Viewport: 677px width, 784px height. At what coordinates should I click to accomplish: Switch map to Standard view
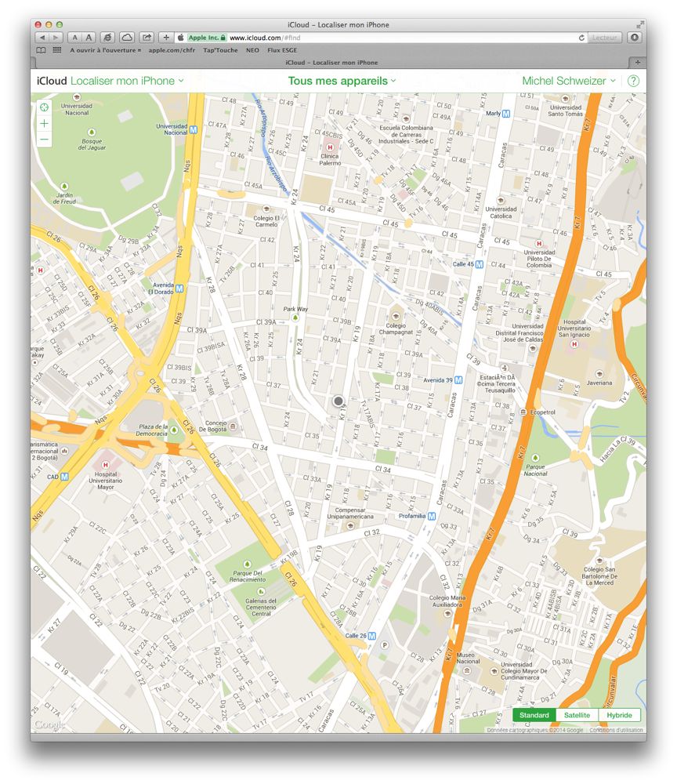[534, 715]
